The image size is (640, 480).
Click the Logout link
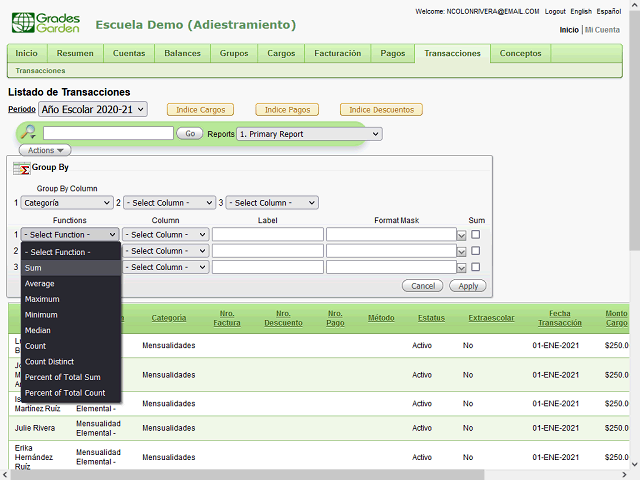(555, 11)
